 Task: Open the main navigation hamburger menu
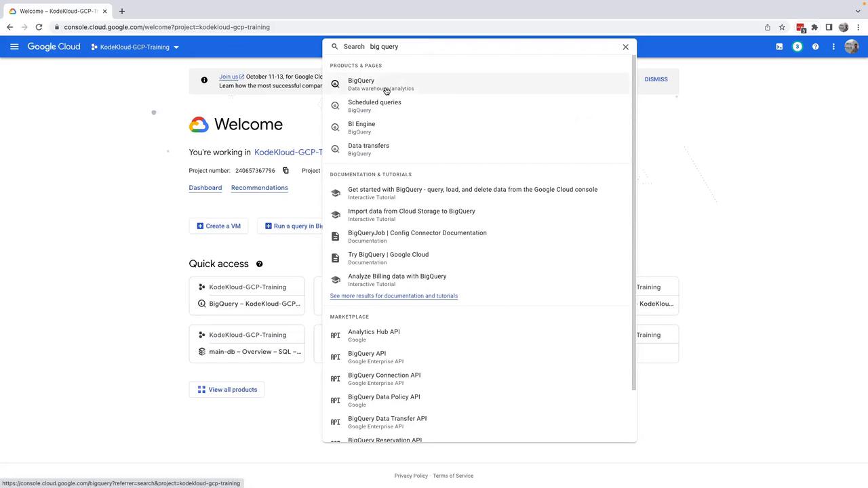coord(14,47)
